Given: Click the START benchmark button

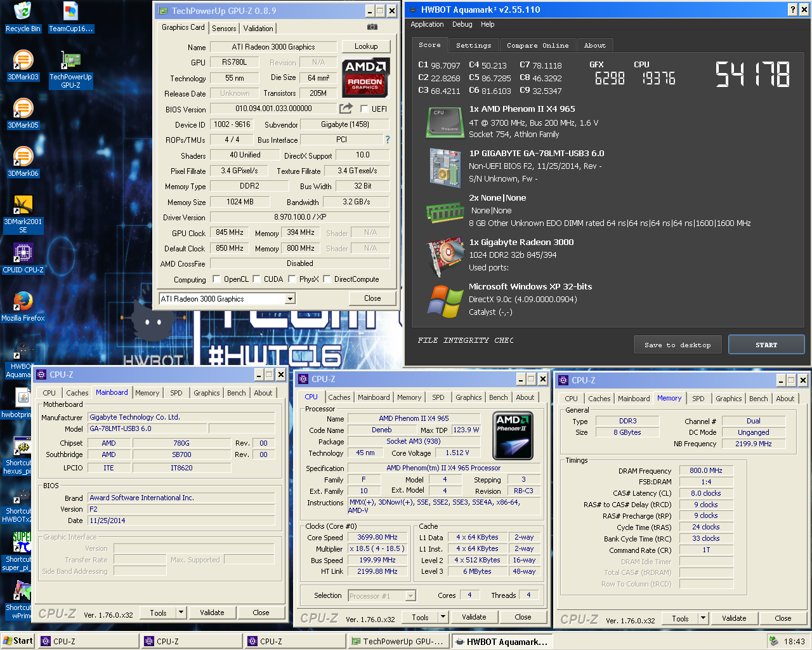Looking at the screenshot, I should tap(766, 345).
